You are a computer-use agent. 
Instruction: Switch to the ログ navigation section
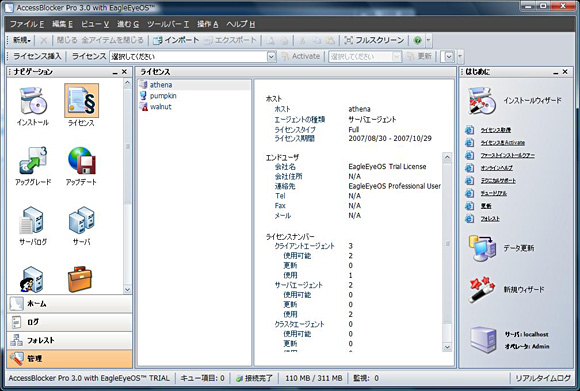pyautogui.click(x=70, y=322)
